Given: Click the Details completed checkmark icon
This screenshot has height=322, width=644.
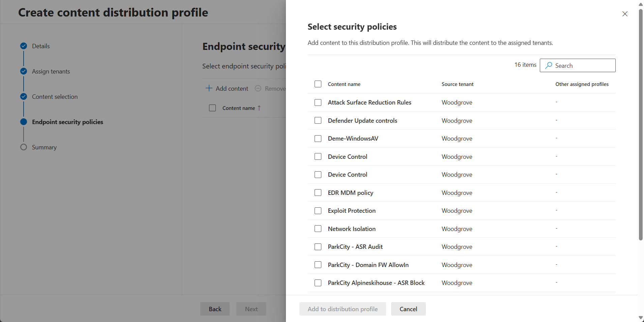Looking at the screenshot, I should coord(23,46).
